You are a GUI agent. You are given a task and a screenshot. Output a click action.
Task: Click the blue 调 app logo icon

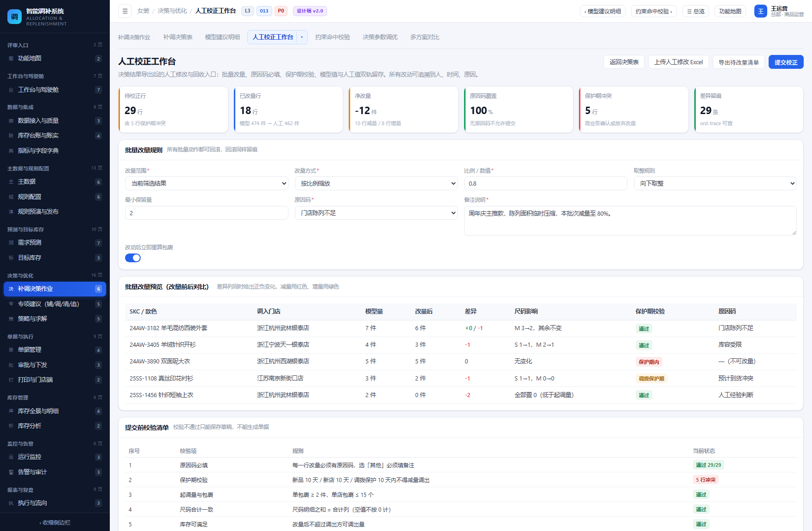tap(14, 17)
